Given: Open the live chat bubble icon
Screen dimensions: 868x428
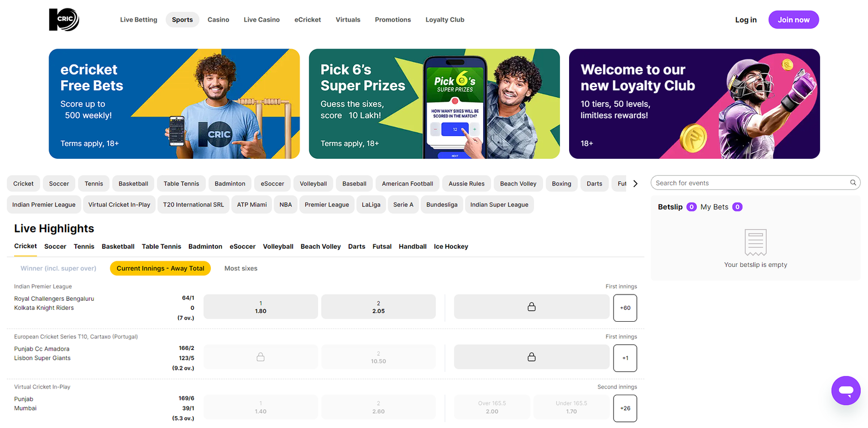Looking at the screenshot, I should click(845, 390).
